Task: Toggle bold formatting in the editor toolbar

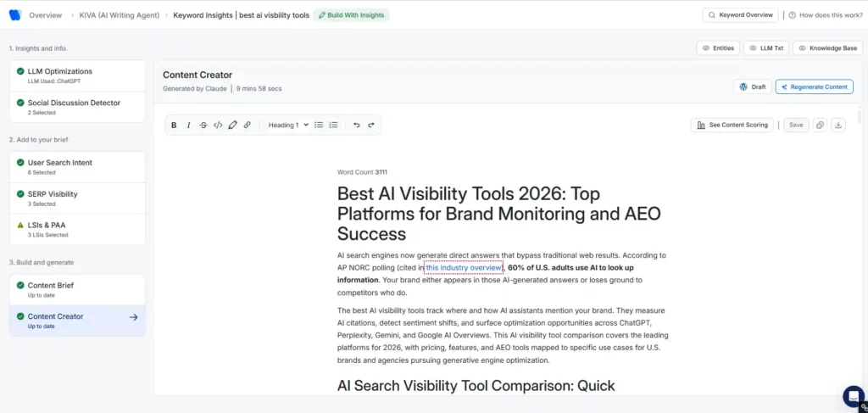Action: (x=174, y=126)
